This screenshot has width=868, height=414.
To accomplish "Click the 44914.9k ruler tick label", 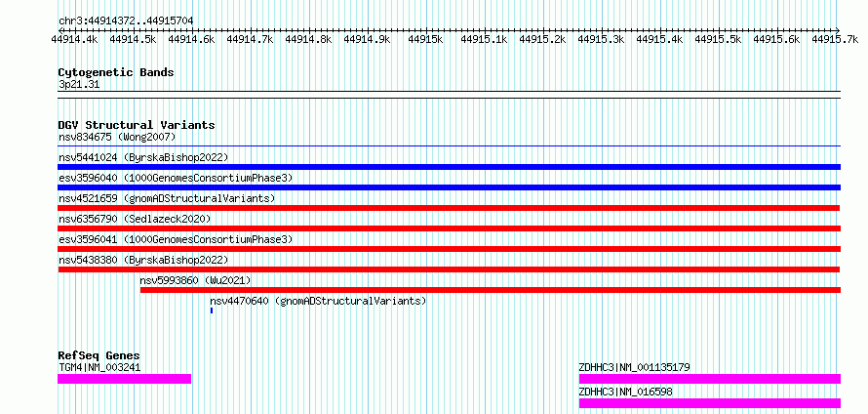I will point(367,40).
